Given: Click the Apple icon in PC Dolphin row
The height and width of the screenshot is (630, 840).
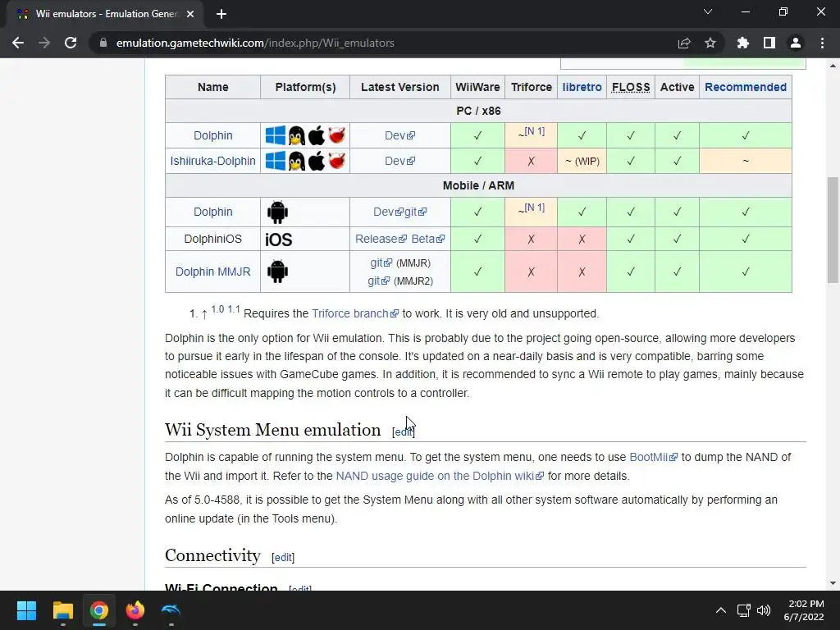Looking at the screenshot, I should pyautogui.click(x=316, y=135).
